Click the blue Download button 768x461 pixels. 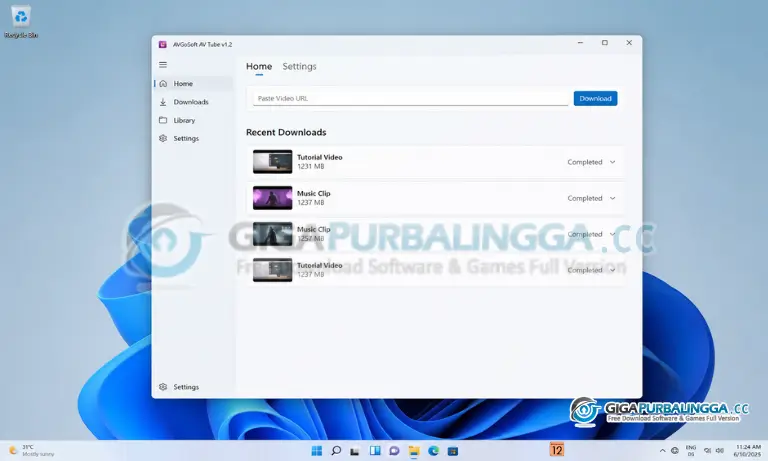click(595, 98)
